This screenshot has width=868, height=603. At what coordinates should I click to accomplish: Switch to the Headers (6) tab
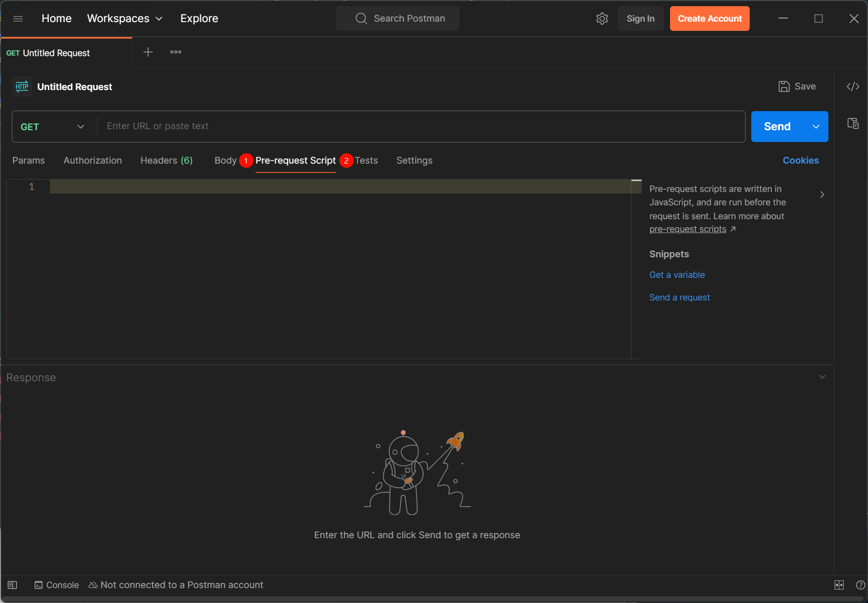coord(167,161)
